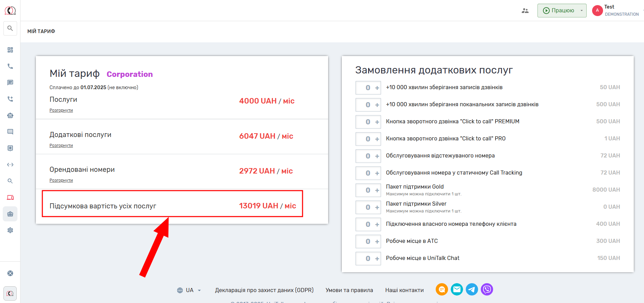Viewport: 644px width, 303px height.
Task: Add one Робоче місце в АТС
Action: point(377,242)
